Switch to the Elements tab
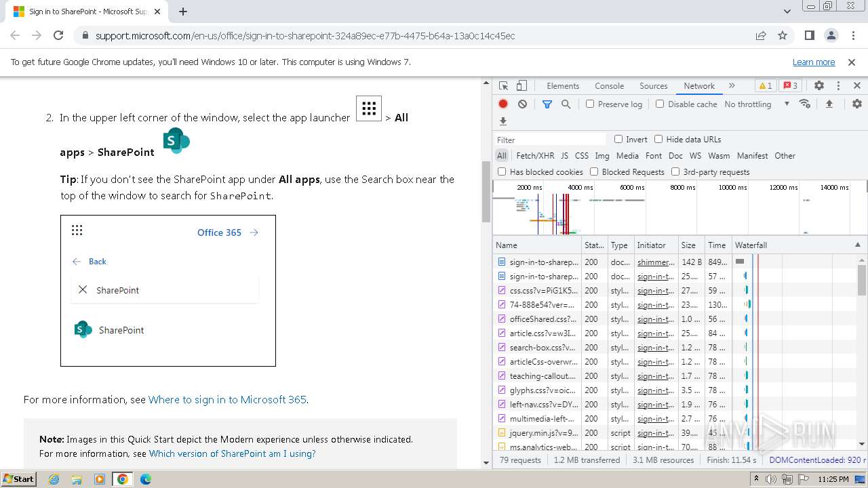The height and width of the screenshot is (488, 868). [x=563, y=85]
